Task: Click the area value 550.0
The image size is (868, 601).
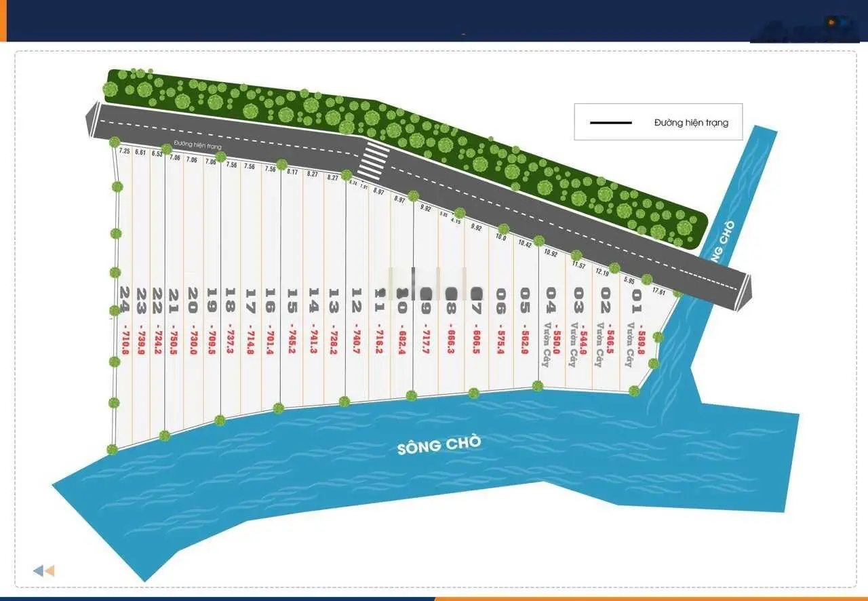Action: tap(556, 343)
